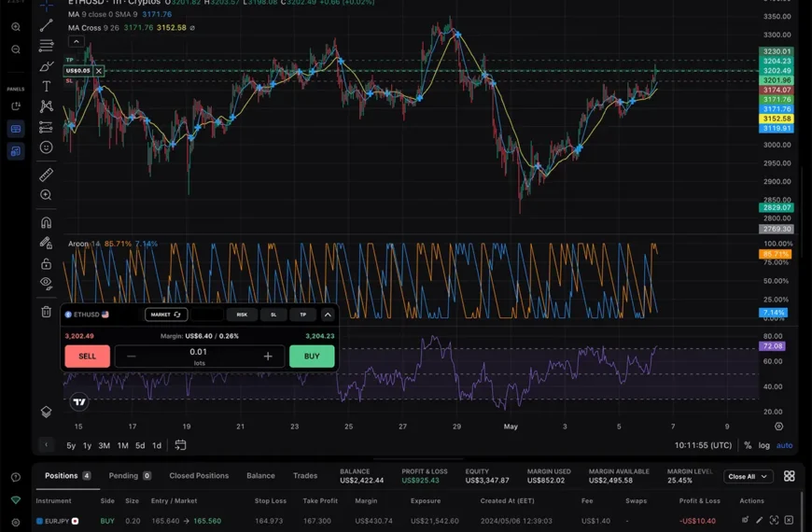Toggle hide all drawings eye icon
This screenshot has height=532, width=812.
pyautogui.click(x=46, y=284)
